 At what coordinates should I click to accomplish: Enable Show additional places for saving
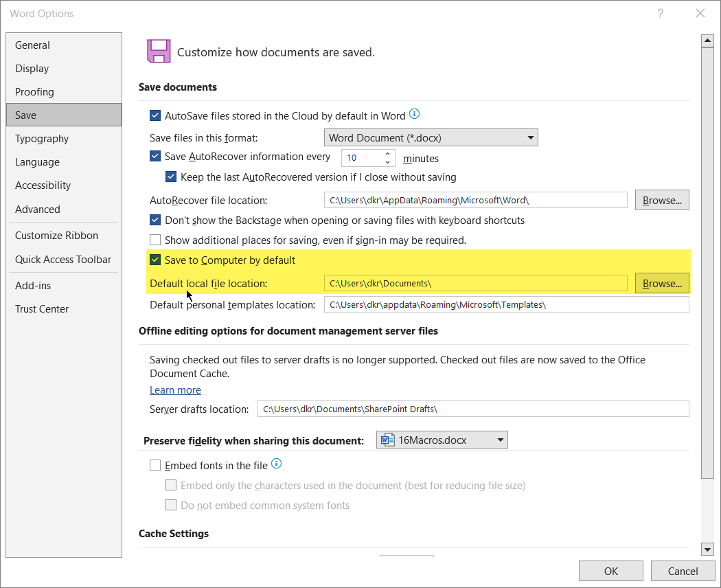pyautogui.click(x=155, y=240)
